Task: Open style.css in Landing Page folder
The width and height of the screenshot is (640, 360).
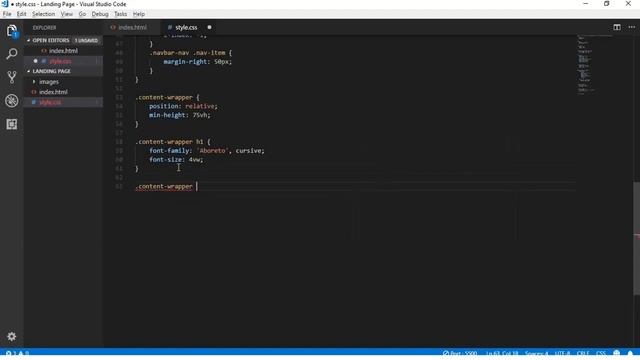Action: pyautogui.click(x=51, y=102)
